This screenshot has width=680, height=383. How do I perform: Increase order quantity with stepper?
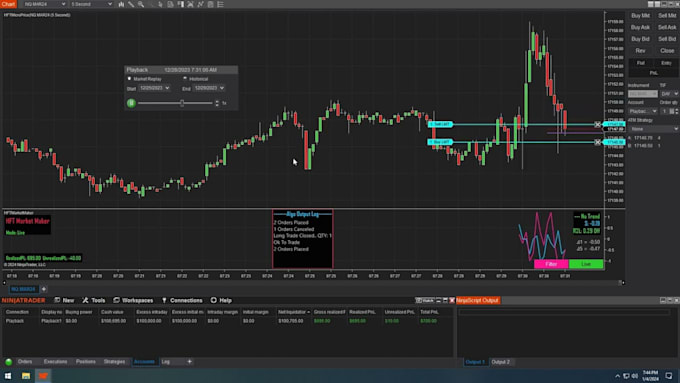pos(677,110)
